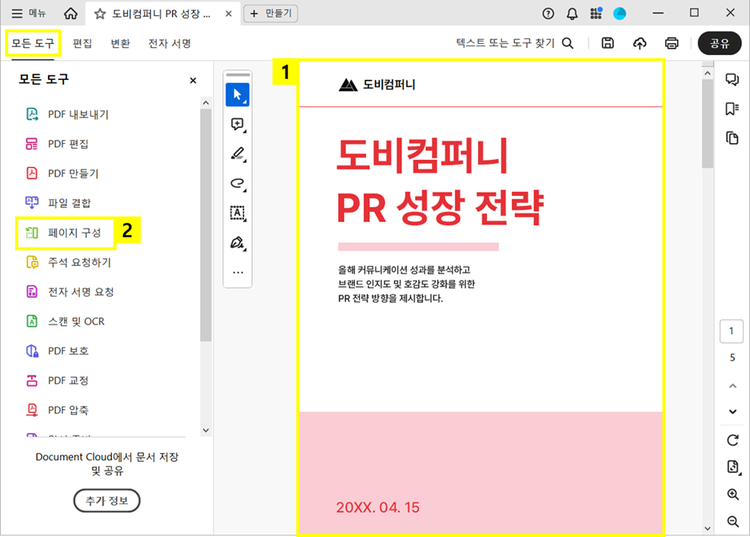Screen dimensions: 750x537
Task: Open the 스캔 및 OCR tool
Action: 65,321
